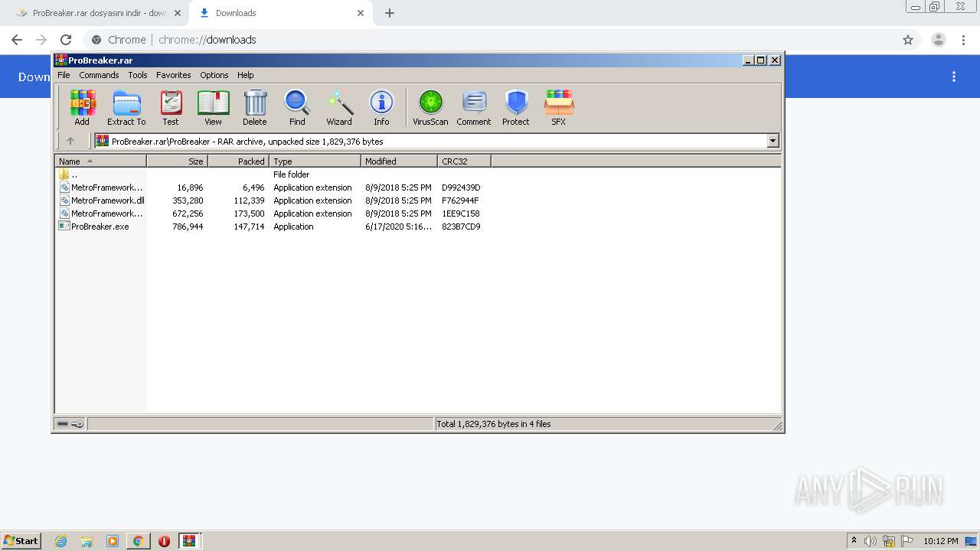Viewport: 980px width, 551px height.
Task: Show hidden system tray icons
Action: (854, 541)
